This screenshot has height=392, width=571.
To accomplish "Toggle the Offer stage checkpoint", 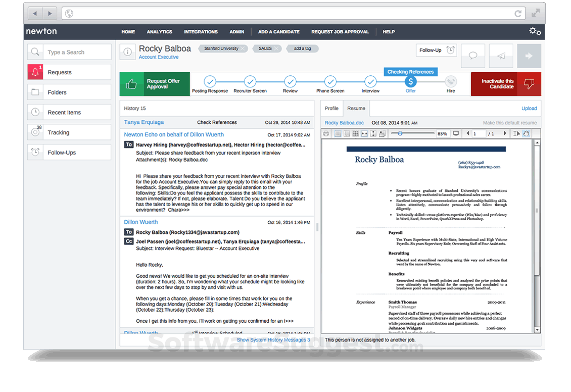I will (x=410, y=81).
